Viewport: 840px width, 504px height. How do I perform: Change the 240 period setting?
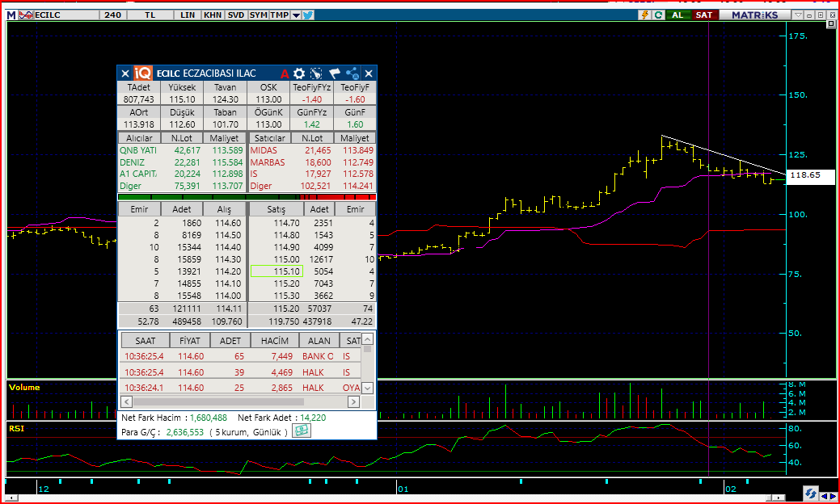[x=113, y=15]
